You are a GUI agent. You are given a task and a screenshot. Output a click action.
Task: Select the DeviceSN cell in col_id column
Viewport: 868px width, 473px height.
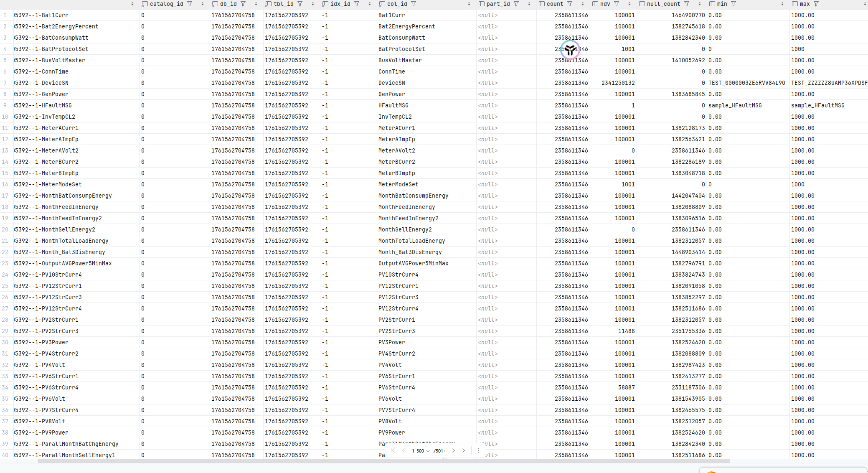391,83
